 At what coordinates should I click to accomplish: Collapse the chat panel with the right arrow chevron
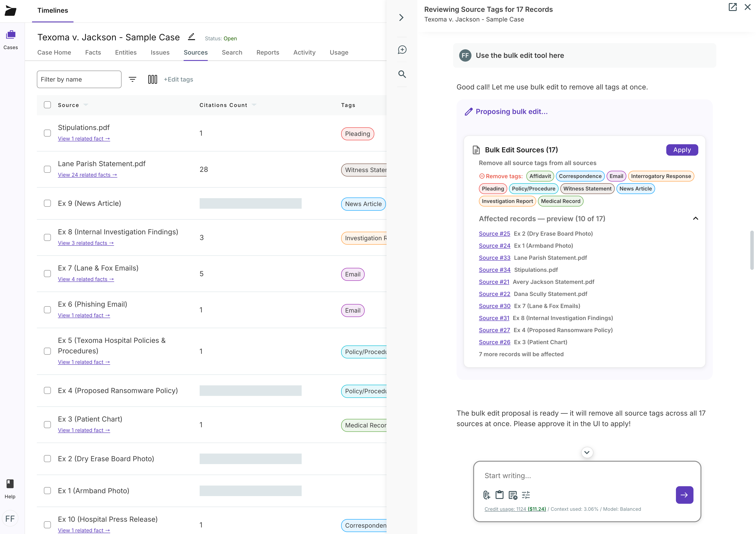pyautogui.click(x=401, y=18)
